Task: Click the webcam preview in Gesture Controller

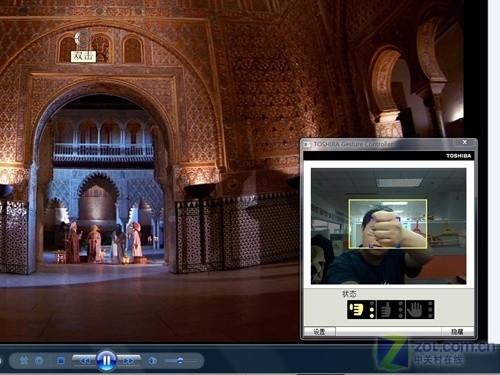Action: pyautogui.click(x=388, y=226)
